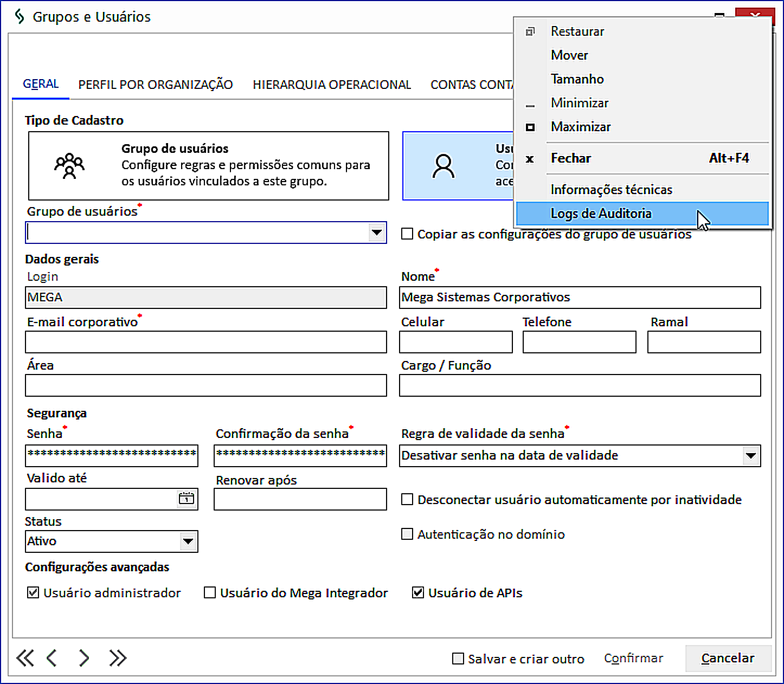Click the Maximizar square icon in the menu
Screen dimensions: 784x684
click(530, 127)
